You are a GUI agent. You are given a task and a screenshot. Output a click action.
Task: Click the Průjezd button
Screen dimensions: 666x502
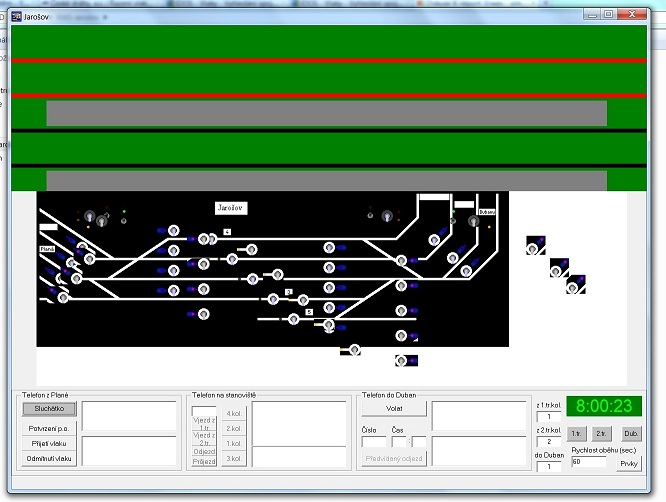[x=204, y=462]
